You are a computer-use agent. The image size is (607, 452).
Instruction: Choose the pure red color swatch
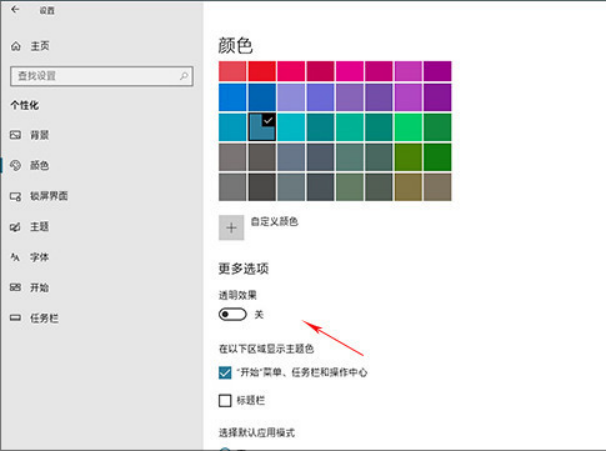click(x=262, y=71)
